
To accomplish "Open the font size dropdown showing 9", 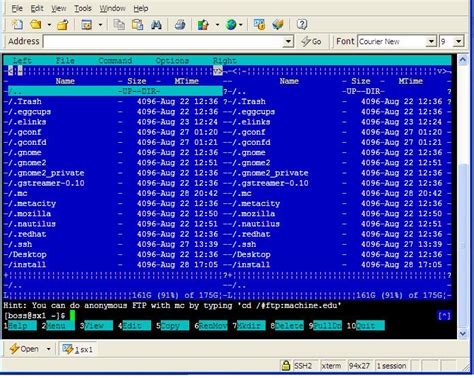I will click(x=459, y=42).
